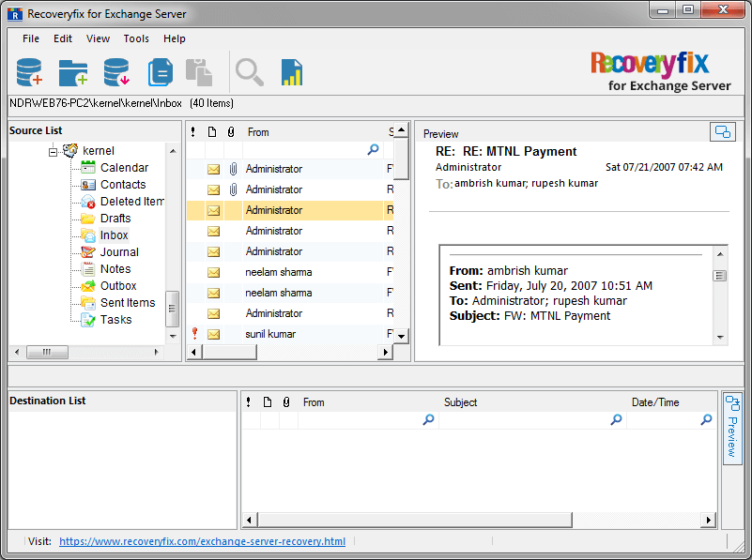Click the Inbox folder icon
Screen dimensions: 752x560
coord(88,235)
